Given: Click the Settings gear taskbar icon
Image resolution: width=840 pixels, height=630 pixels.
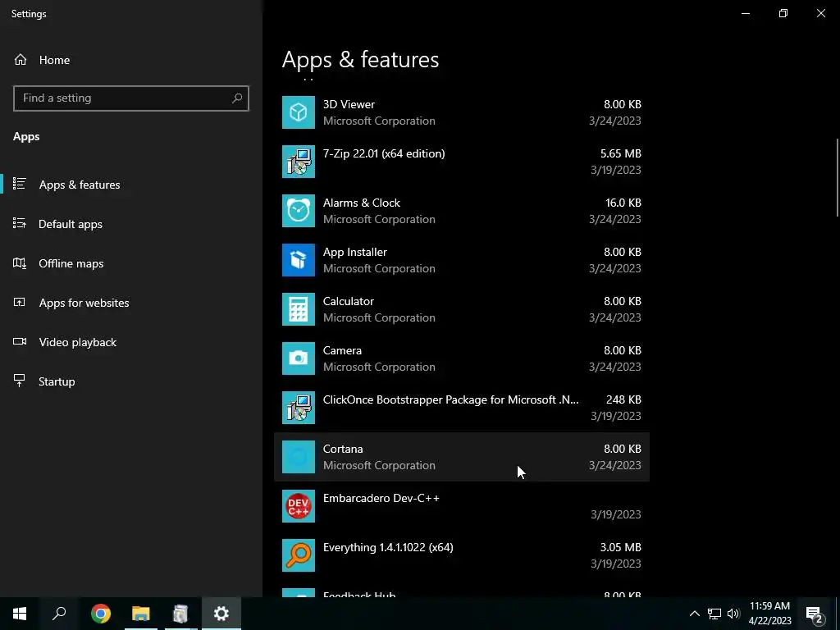Looking at the screenshot, I should click(221, 614).
